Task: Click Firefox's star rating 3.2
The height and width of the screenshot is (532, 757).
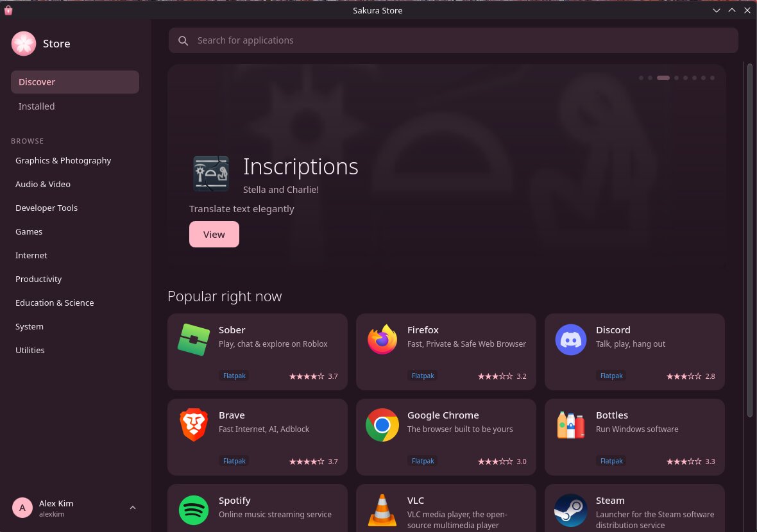Action: tap(502, 376)
